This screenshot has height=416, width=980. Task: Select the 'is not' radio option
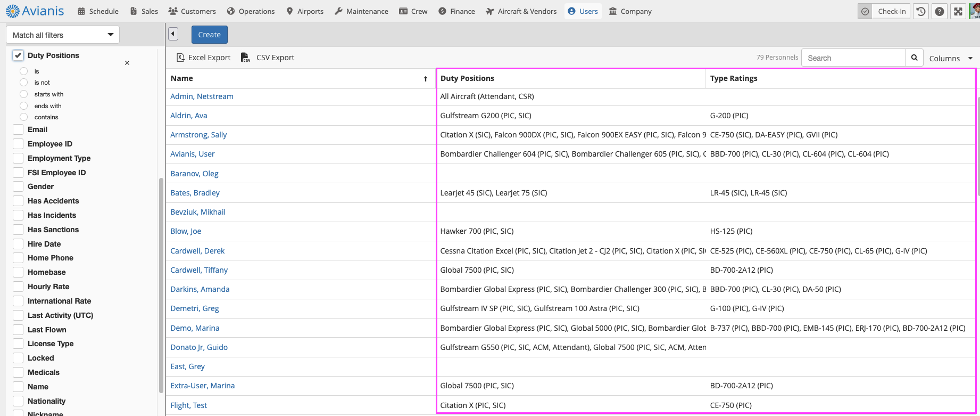pyautogui.click(x=23, y=83)
